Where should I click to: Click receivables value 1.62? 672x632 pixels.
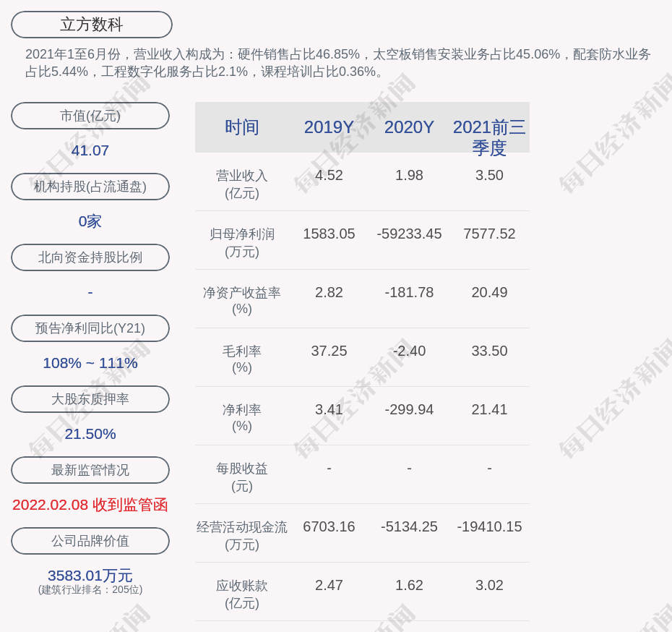click(409, 586)
